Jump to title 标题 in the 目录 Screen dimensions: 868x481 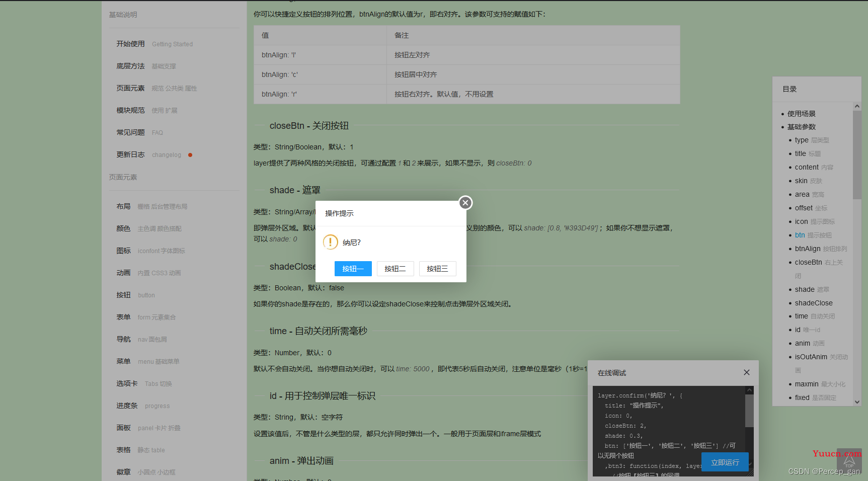coord(808,154)
